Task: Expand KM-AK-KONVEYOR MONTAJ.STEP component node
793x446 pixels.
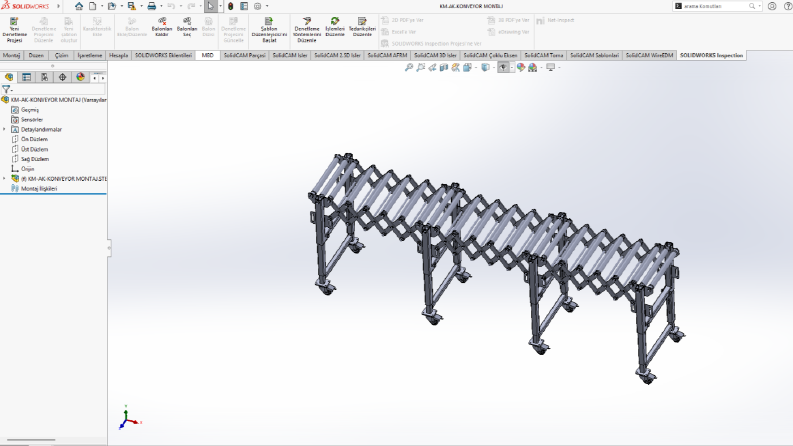Action: [5, 179]
